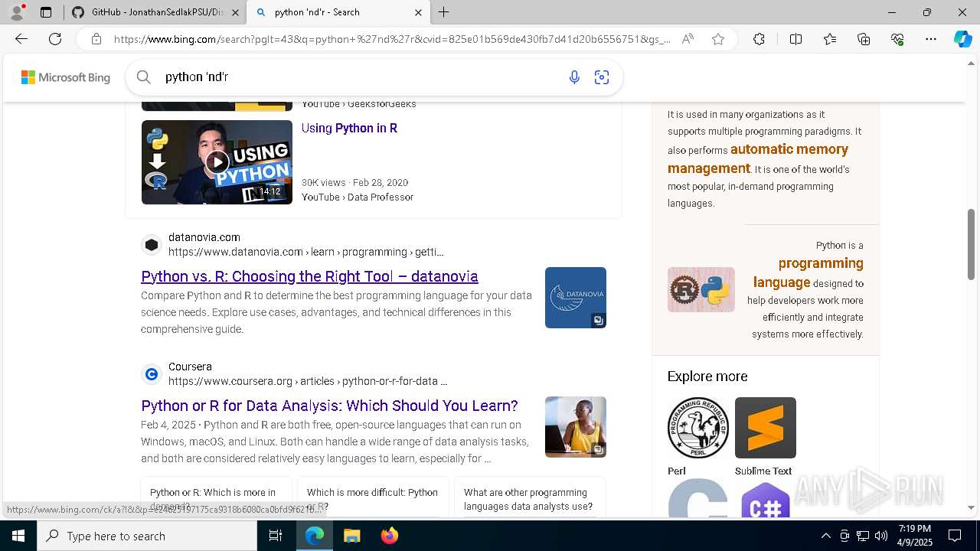The image size is (980, 551).
Task: Show hidden system tray icons
Action: coord(825,536)
